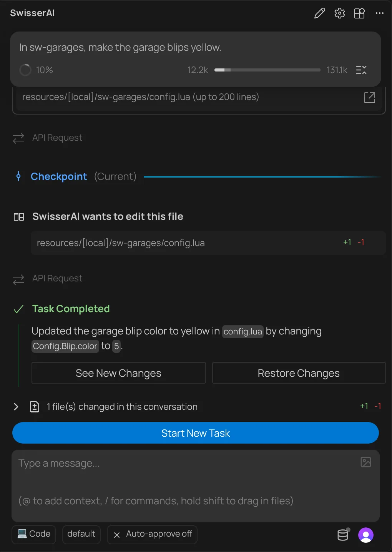Viewport: 392px width, 552px height.
Task: Click the 12.2k token count
Action: (x=198, y=70)
